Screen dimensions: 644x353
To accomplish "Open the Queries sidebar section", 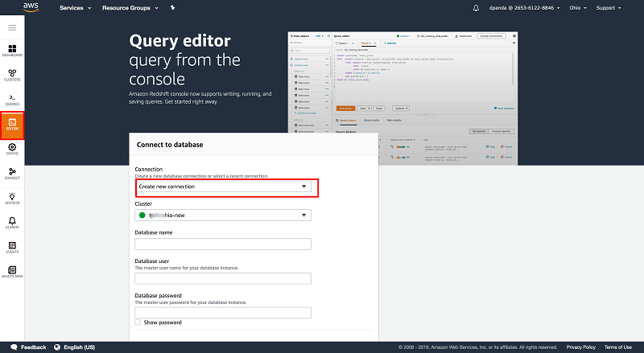I will pyautogui.click(x=12, y=99).
